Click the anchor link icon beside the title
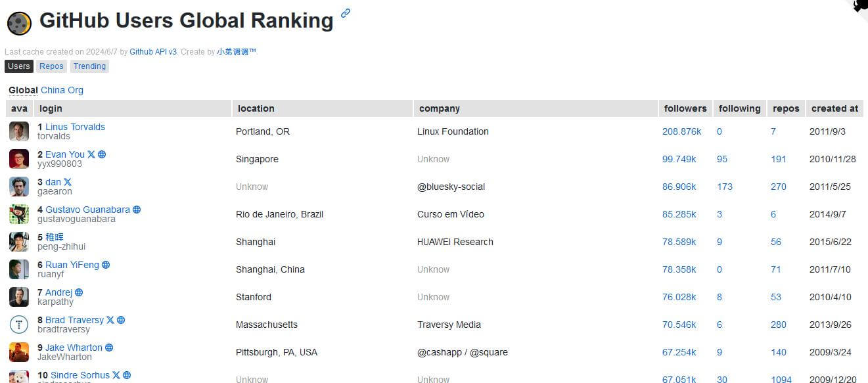This screenshot has height=383, width=868. click(346, 12)
